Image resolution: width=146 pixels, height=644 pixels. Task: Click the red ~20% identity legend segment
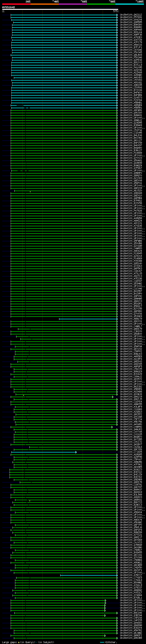click(16, 4)
